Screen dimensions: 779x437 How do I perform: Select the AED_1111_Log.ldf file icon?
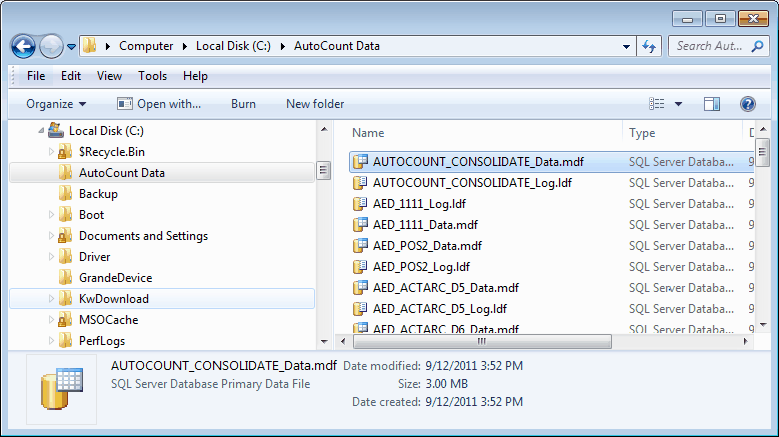(x=360, y=204)
